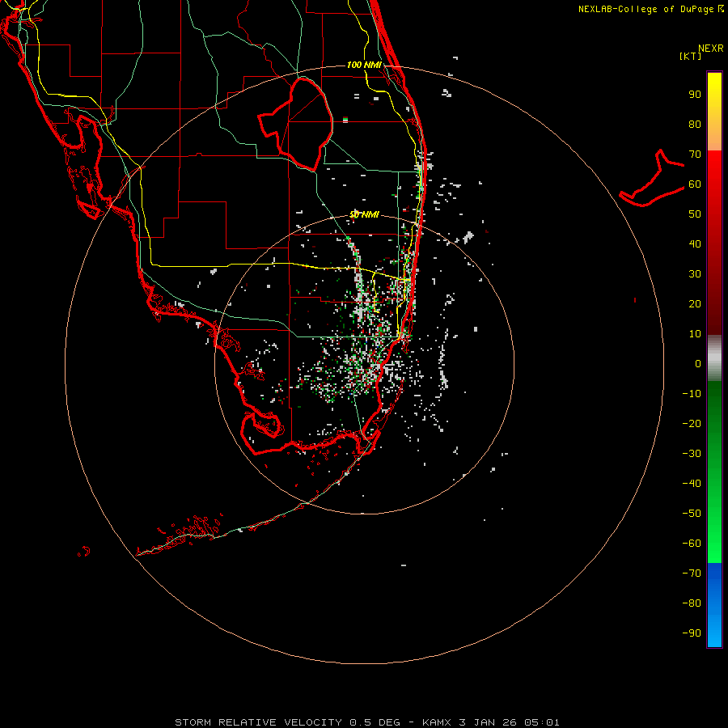Click the 3 JAN 26 date text
This screenshot has height=728, width=728.
tap(488, 722)
